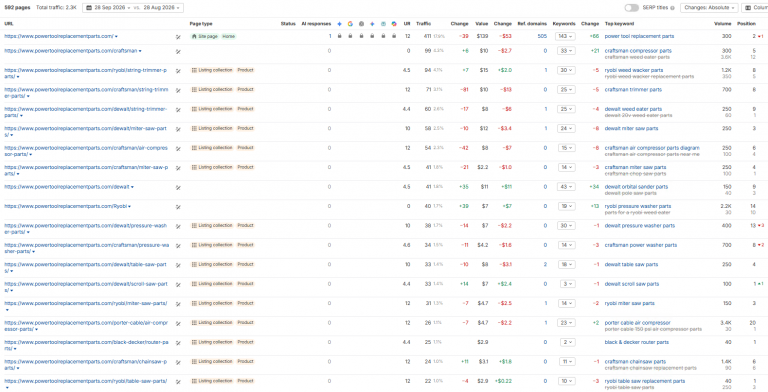The width and height of the screenshot is (768, 392).
Task: Click 'Product' tag in craftsman/chainsaw-parts row
Action: click(246, 362)
